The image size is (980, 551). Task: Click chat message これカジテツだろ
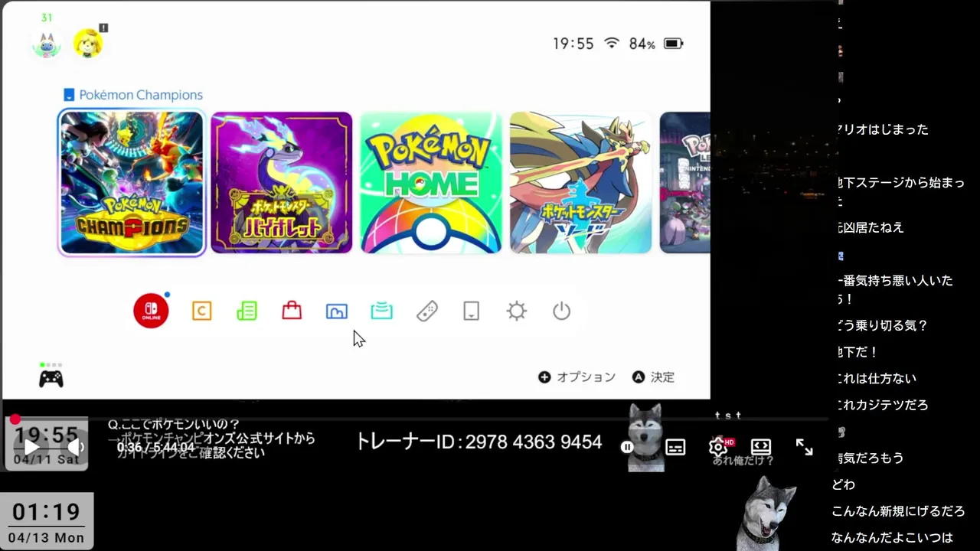point(883,406)
